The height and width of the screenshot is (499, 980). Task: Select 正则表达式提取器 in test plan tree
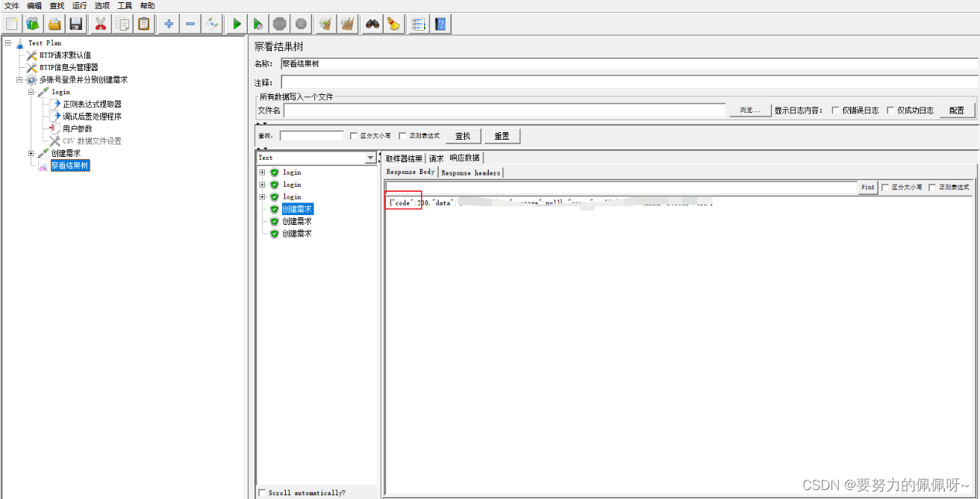click(x=92, y=105)
